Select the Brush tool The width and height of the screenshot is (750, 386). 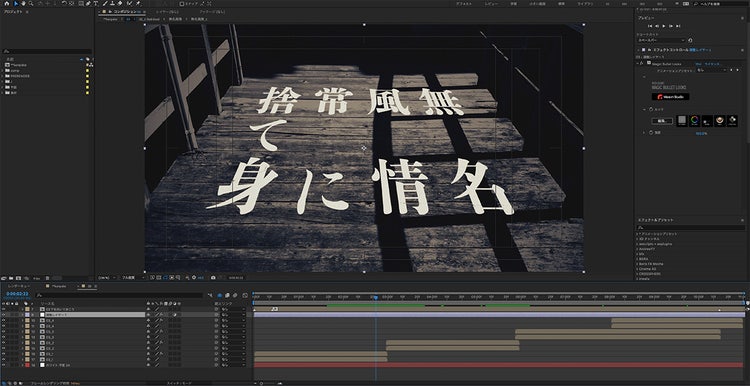coord(106,3)
